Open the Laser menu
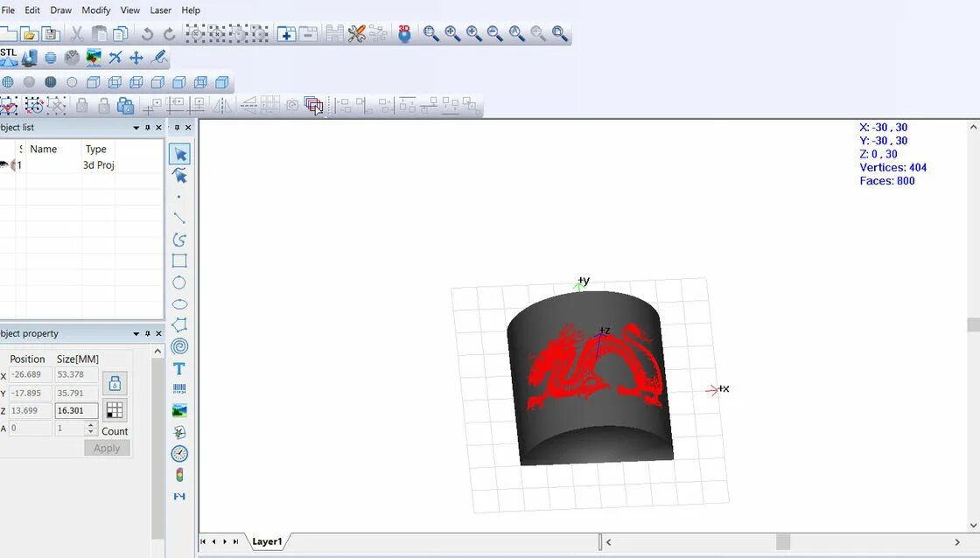The height and width of the screenshot is (558, 980). (161, 10)
